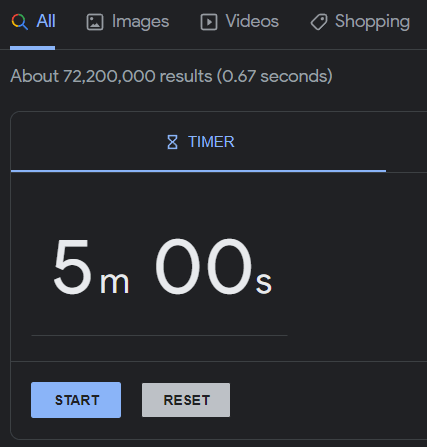Image resolution: width=427 pixels, height=447 pixels.
Task: Select the TIMER tab label
Action: pyautogui.click(x=211, y=142)
